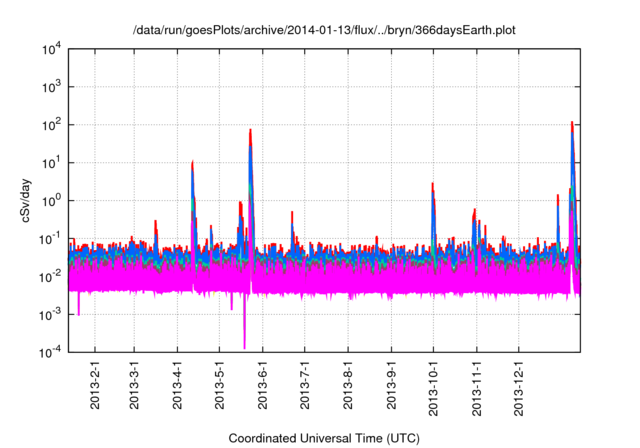Select the 10^0 y-axis tick label
The image size is (640, 448).
(x=50, y=200)
